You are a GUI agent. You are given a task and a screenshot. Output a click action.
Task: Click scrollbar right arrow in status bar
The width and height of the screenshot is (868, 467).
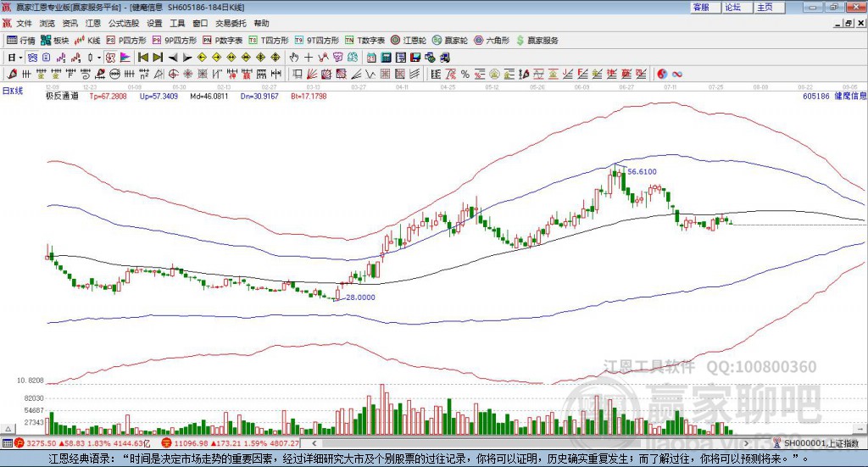point(746,443)
